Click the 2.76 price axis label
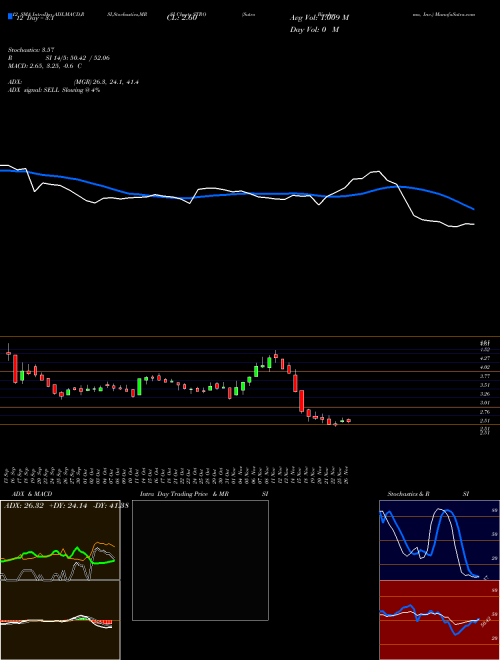500x660 pixels. point(484,412)
